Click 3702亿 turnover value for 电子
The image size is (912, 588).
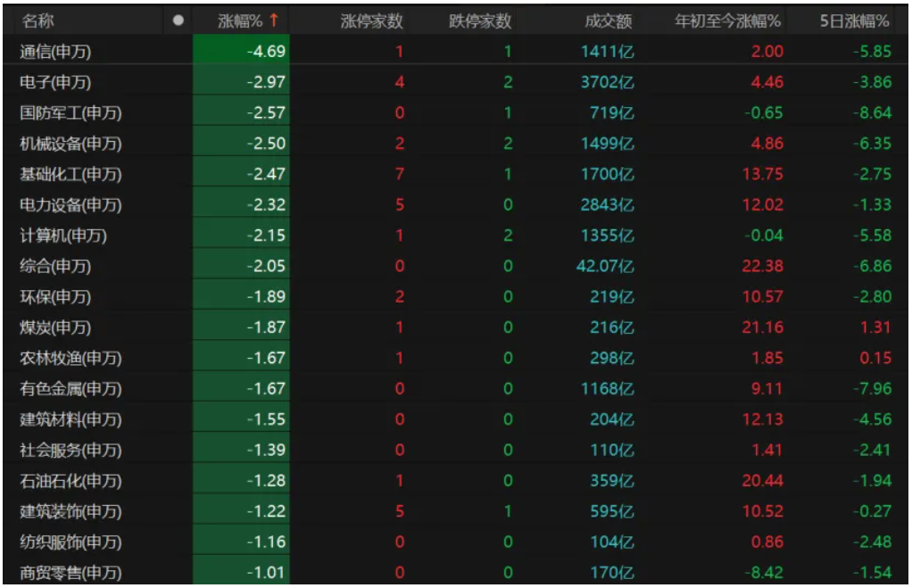607,83
